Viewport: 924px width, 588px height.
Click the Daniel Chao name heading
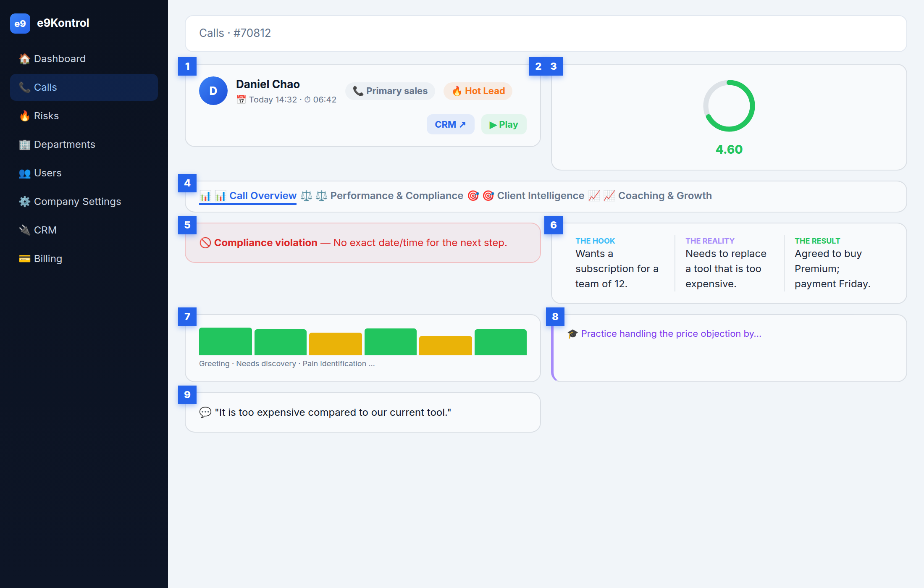coord(268,84)
